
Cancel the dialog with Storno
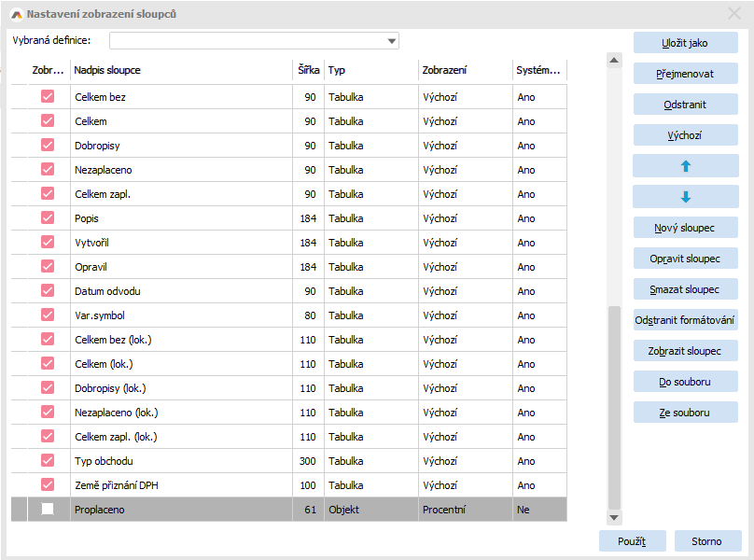point(706,541)
